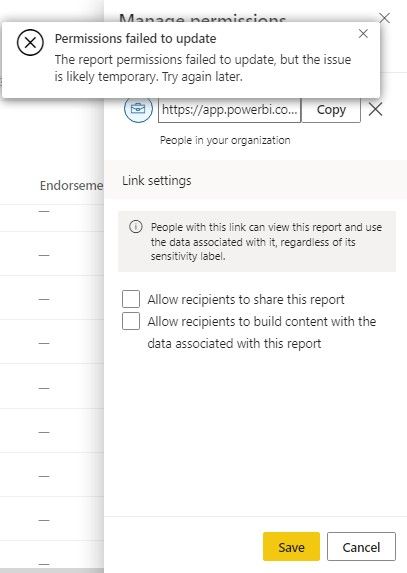Remove the link with the X icon
The image size is (407, 573).
[x=376, y=109]
